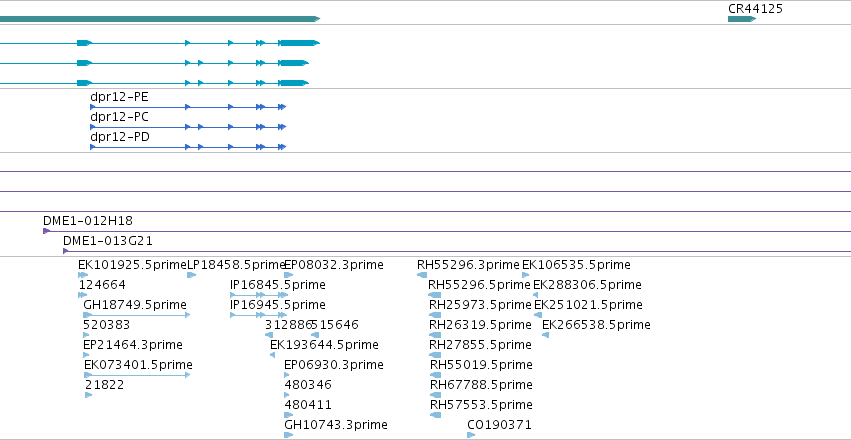Select the GH18749.5prime EST feature line
Screen dimensions: 851x440
(137, 315)
